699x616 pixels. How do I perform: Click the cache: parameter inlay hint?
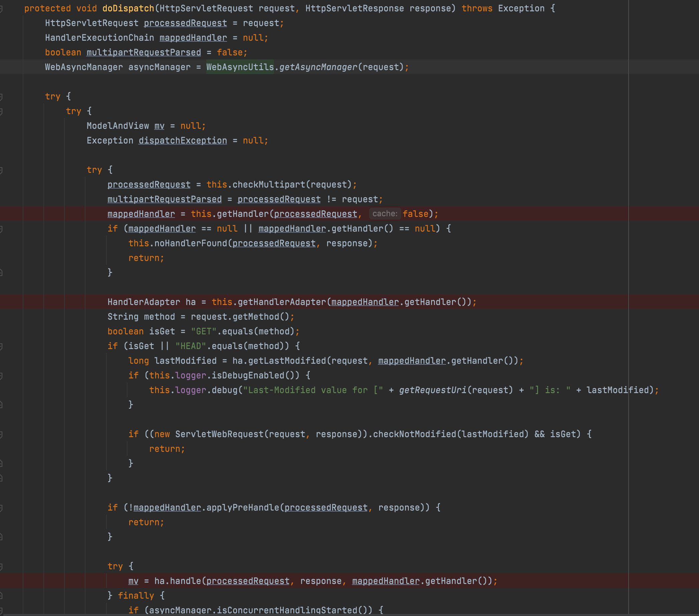coord(385,214)
